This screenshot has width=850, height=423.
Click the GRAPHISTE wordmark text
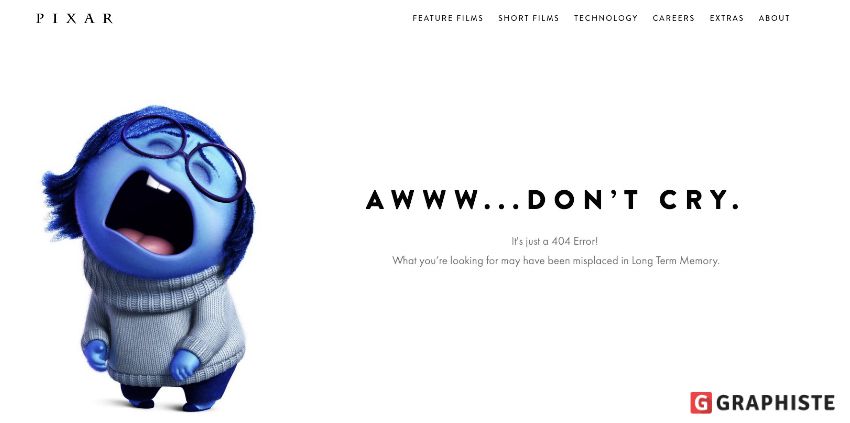[x=776, y=403]
